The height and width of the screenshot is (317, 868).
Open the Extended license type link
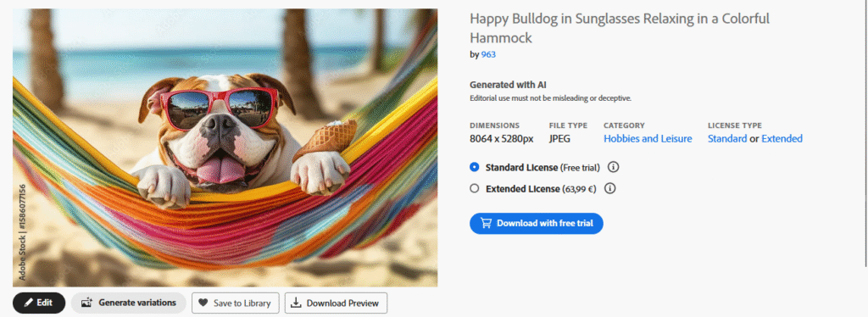(x=782, y=139)
